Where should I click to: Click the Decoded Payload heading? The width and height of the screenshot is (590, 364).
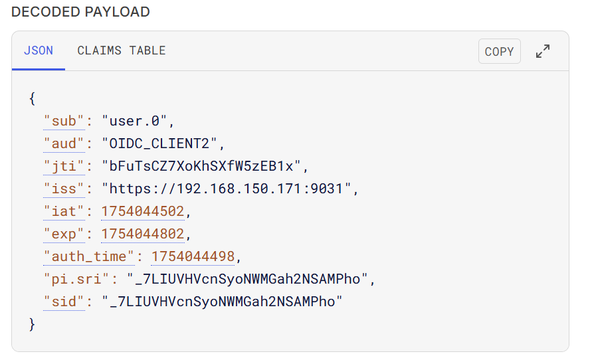[80, 12]
